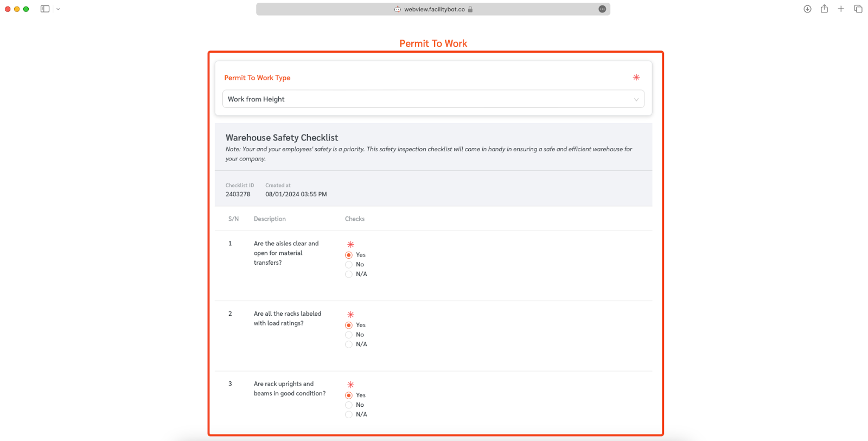Open the Permit To Work Type dropdown
The width and height of the screenshot is (868, 441).
(433, 99)
